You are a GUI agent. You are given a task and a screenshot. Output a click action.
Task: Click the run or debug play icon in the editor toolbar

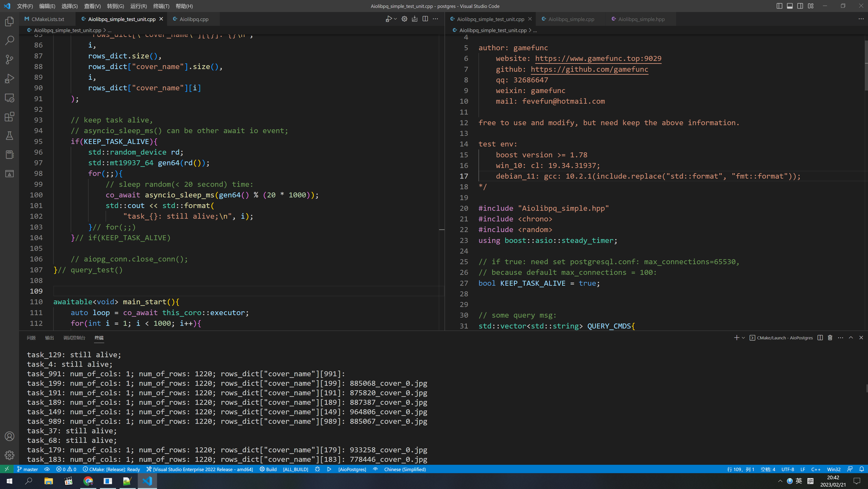click(x=389, y=19)
